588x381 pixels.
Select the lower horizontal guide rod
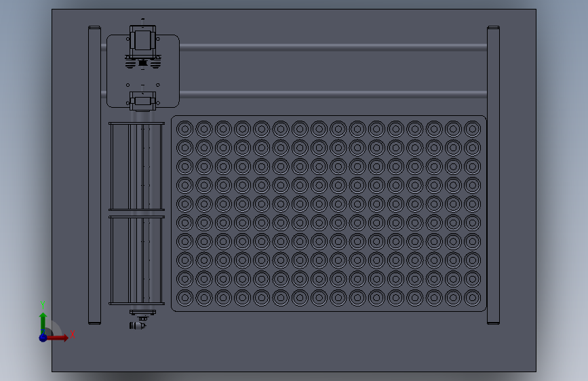333,94
